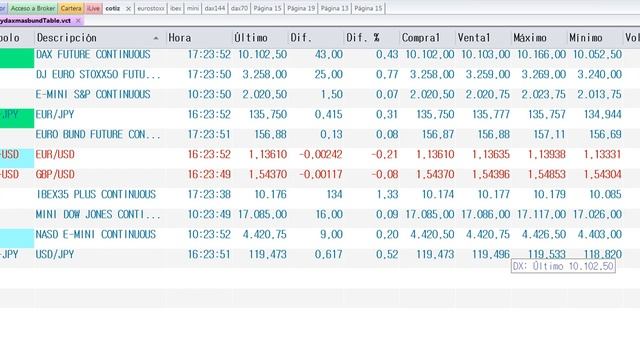The image size is (640, 360).
Task: Open the ibex tab
Action: (176, 8)
